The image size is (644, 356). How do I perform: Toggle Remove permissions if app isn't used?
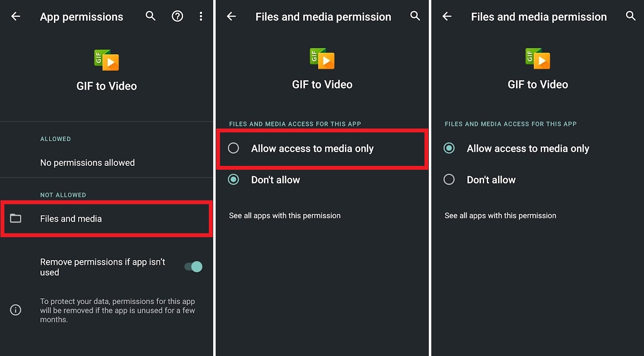(x=193, y=267)
